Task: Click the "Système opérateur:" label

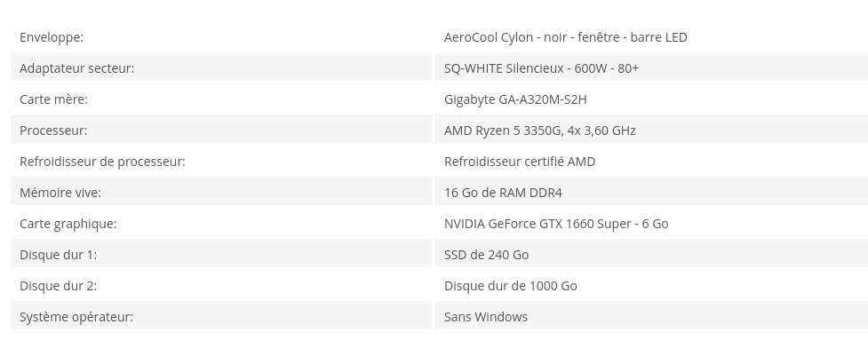Action: coord(76,317)
